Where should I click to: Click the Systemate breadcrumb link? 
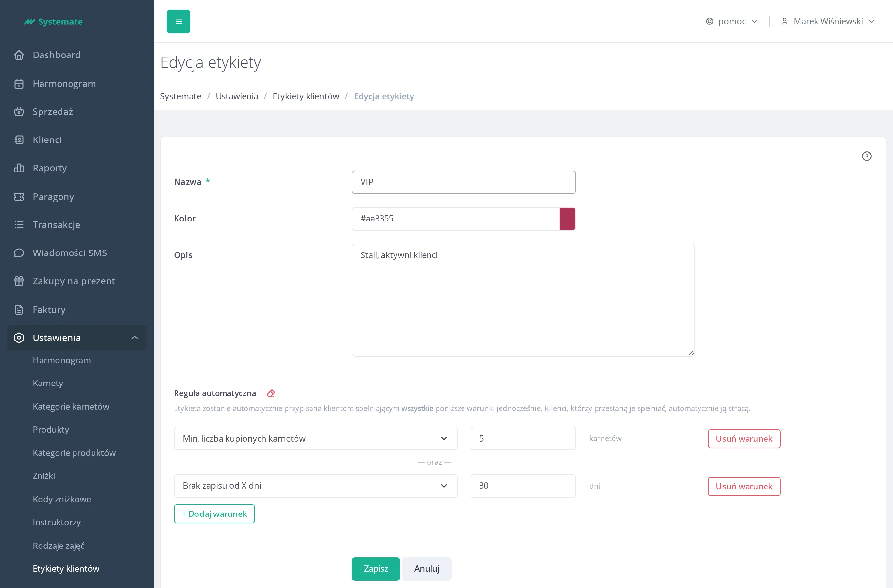click(180, 96)
